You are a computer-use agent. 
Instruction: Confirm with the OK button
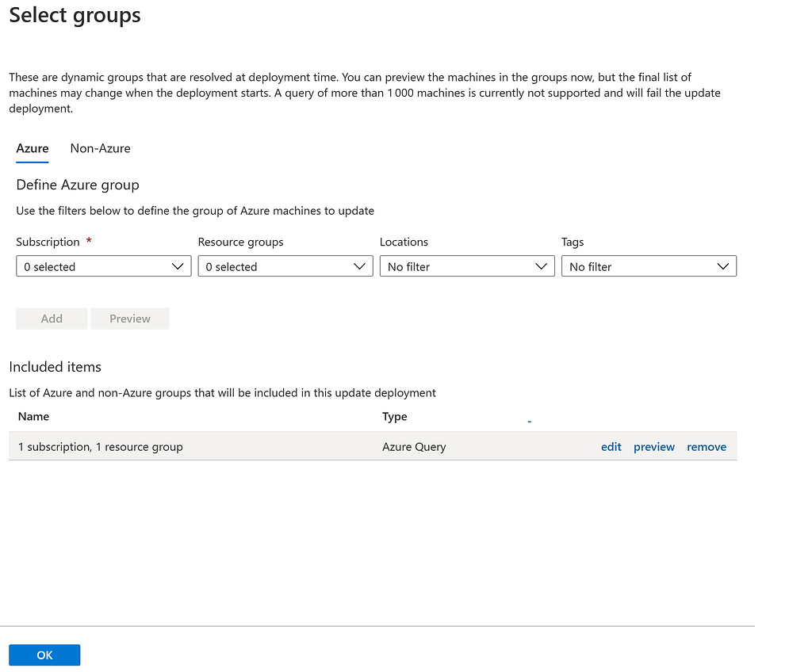pos(44,655)
